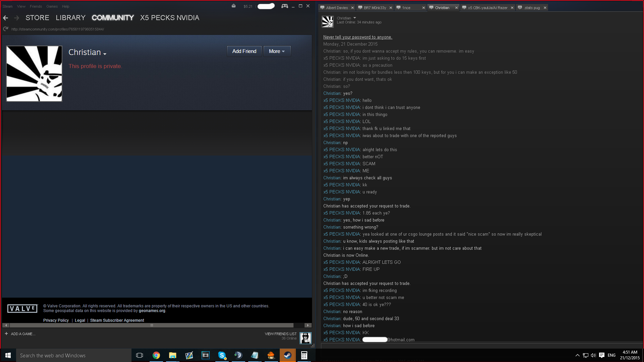Click the profile URL address bar
644x362 pixels.
pyautogui.click(x=58, y=29)
